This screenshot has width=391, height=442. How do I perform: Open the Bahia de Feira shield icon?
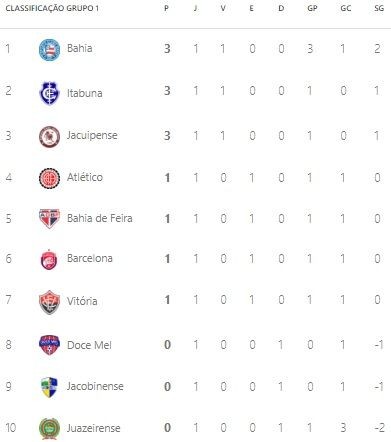click(49, 219)
